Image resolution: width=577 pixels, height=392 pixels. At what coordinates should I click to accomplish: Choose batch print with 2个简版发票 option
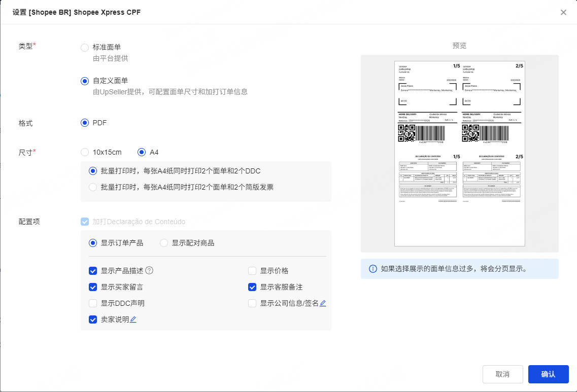click(93, 187)
